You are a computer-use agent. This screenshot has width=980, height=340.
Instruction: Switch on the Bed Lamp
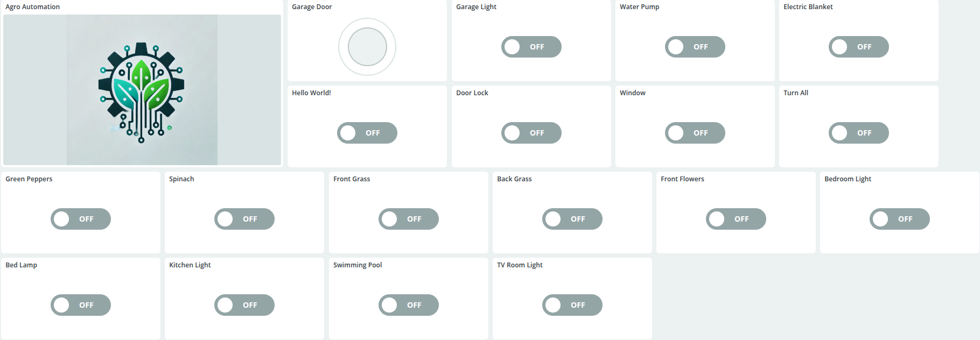coord(81,305)
